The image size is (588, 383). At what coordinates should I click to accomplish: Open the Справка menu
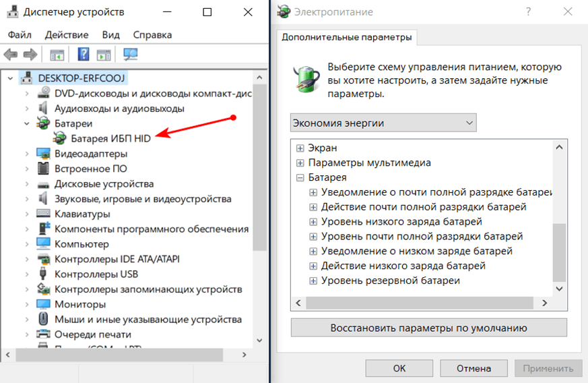tap(152, 35)
